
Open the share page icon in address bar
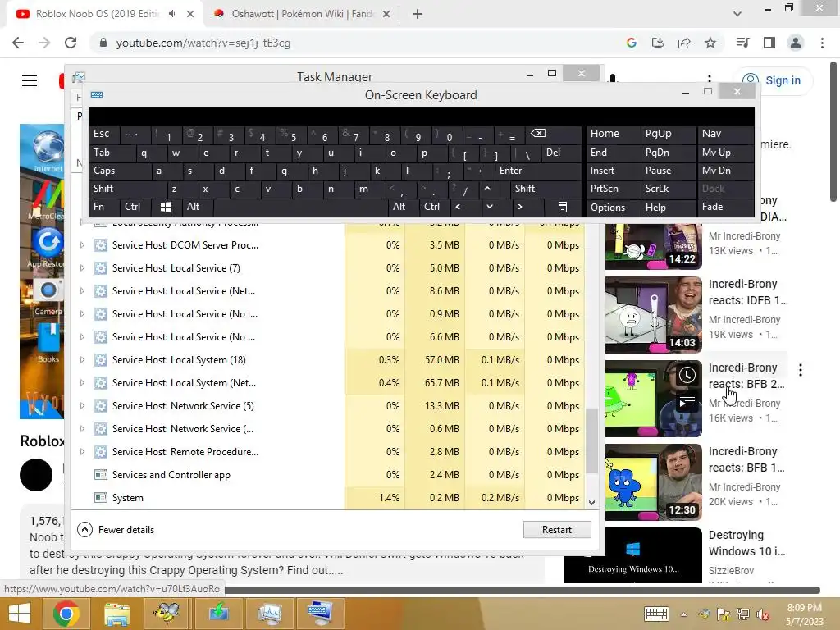tap(684, 43)
